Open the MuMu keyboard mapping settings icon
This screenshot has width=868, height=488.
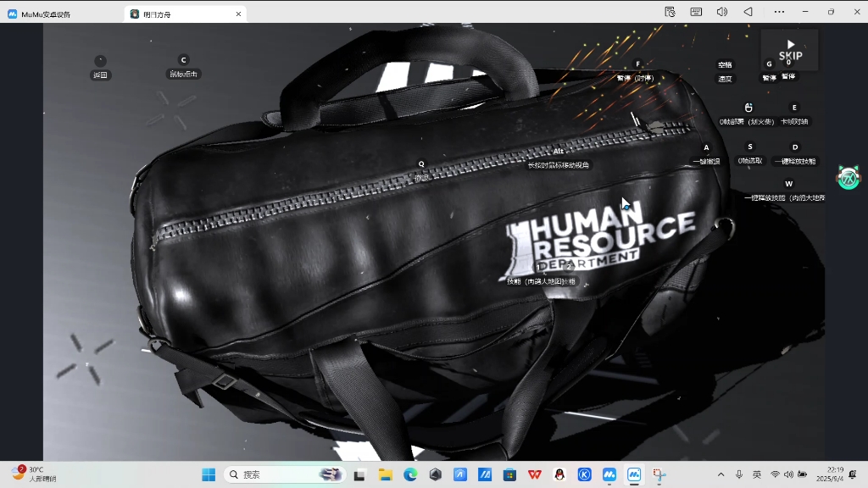click(696, 12)
